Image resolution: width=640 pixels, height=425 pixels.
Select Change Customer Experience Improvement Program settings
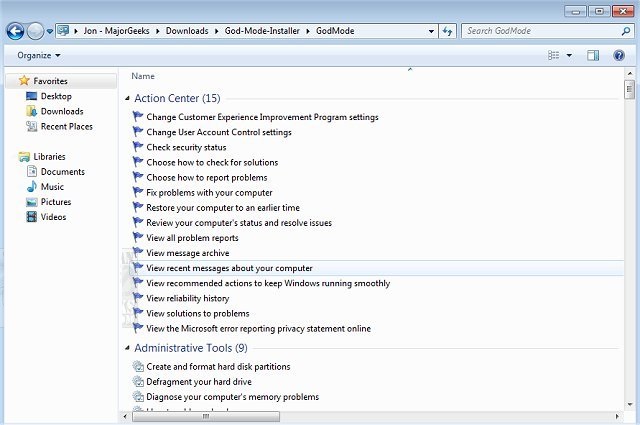pyautogui.click(x=262, y=117)
